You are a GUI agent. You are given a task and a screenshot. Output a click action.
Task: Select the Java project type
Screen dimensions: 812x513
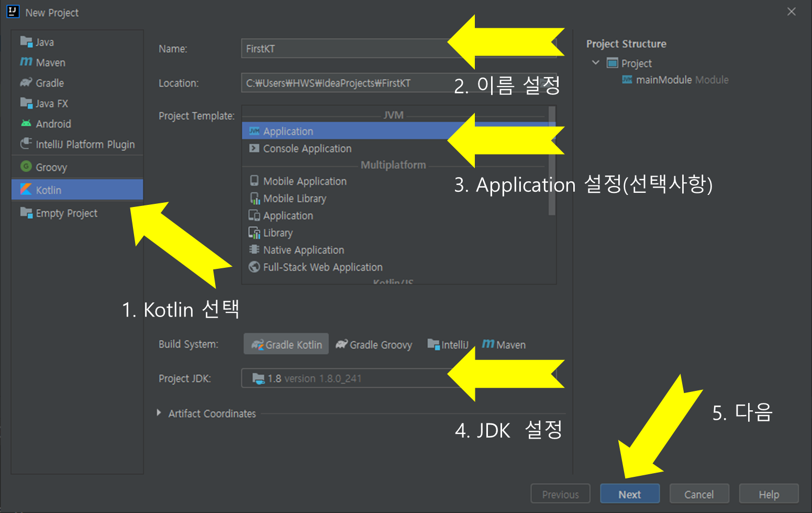[77, 42]
